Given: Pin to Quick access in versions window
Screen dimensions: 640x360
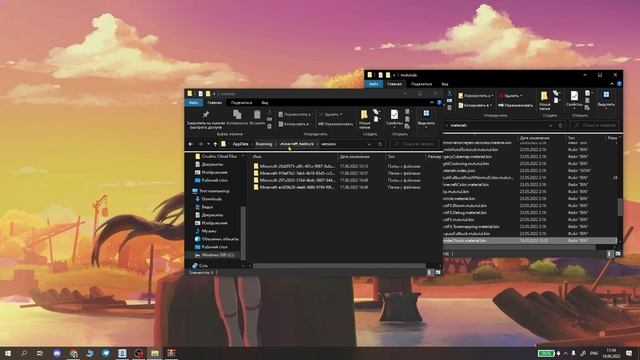Looking at the screenshot, I should pos(205,120).
